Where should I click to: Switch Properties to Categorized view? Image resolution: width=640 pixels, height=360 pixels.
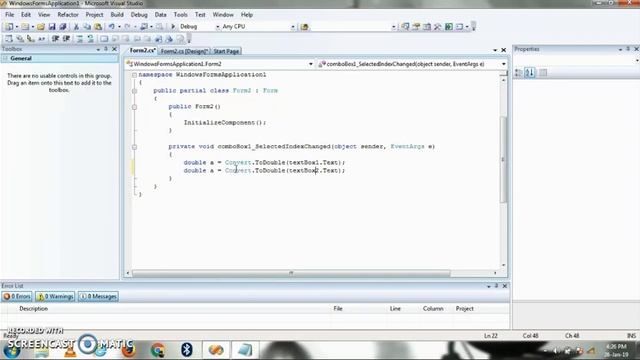coord(518,73)
